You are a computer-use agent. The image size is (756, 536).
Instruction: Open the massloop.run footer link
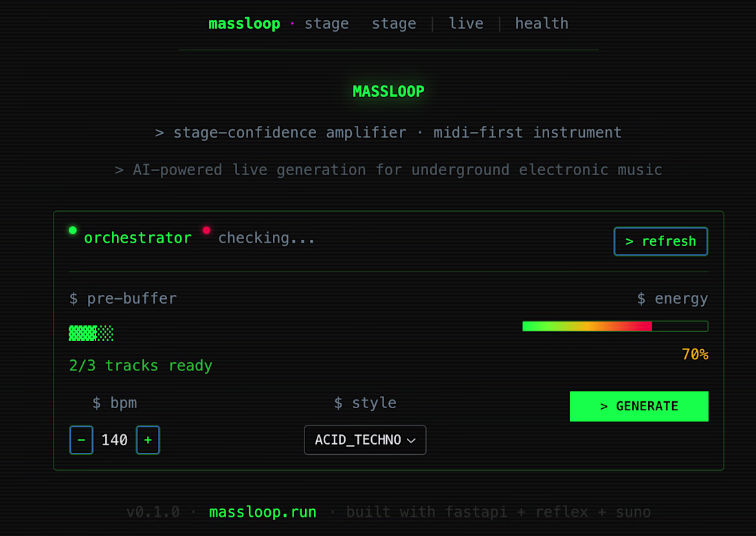pos(263,512)
